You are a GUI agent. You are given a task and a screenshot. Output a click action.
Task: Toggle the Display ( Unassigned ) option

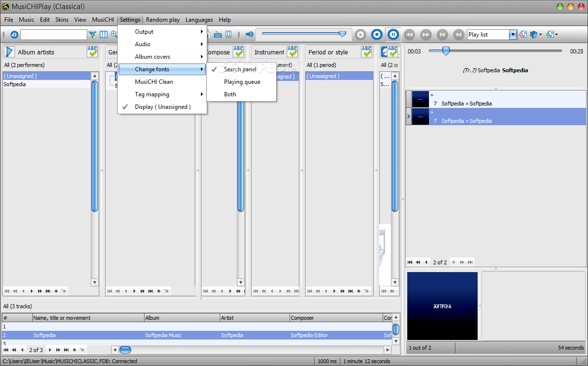(162, 107)
